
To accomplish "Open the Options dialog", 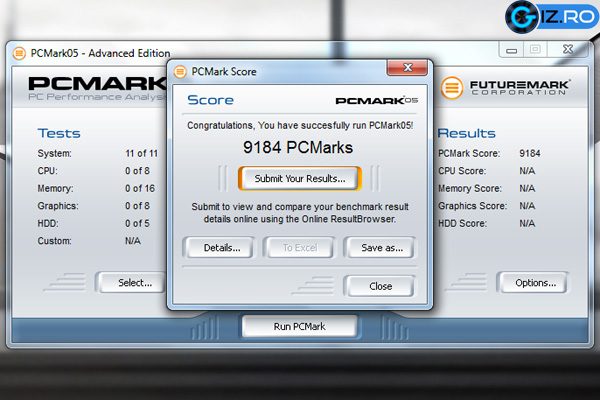I will tap(533, 282).
